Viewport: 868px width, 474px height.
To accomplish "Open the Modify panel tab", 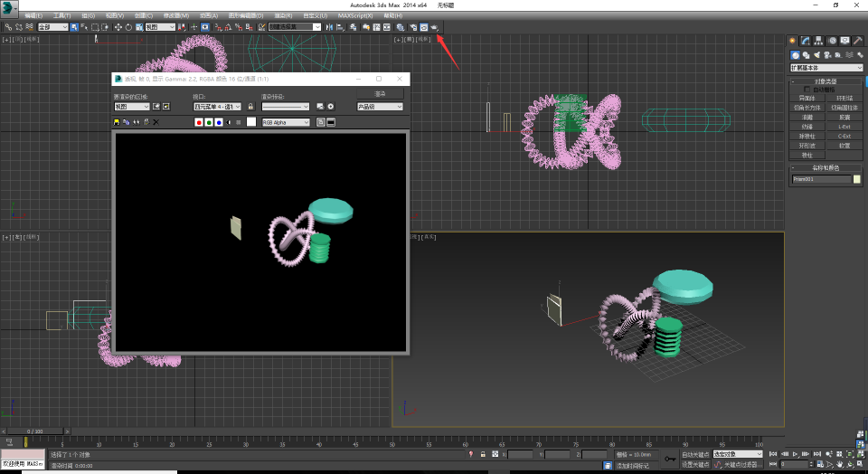I will 805,41.
